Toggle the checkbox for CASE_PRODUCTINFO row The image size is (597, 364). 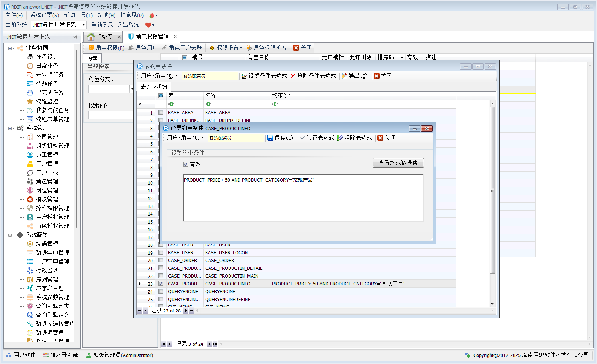pyautogui.click(x=161, y=284)
